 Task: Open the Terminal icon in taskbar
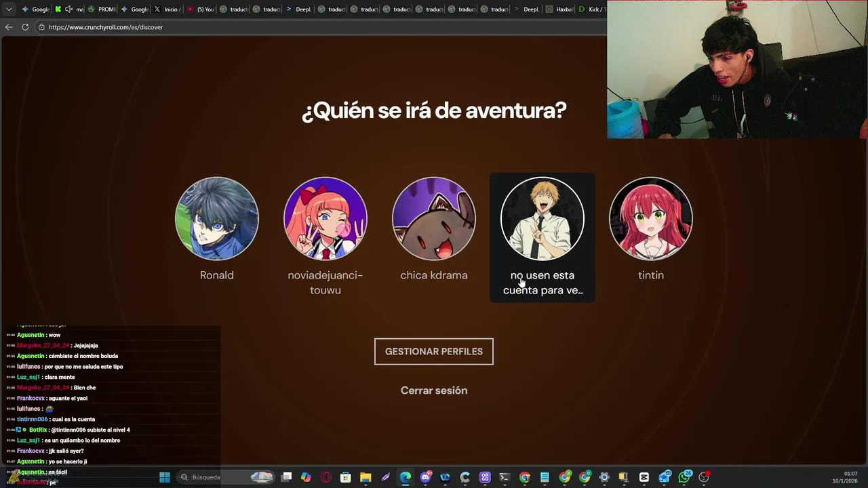[x=505, y=477]
